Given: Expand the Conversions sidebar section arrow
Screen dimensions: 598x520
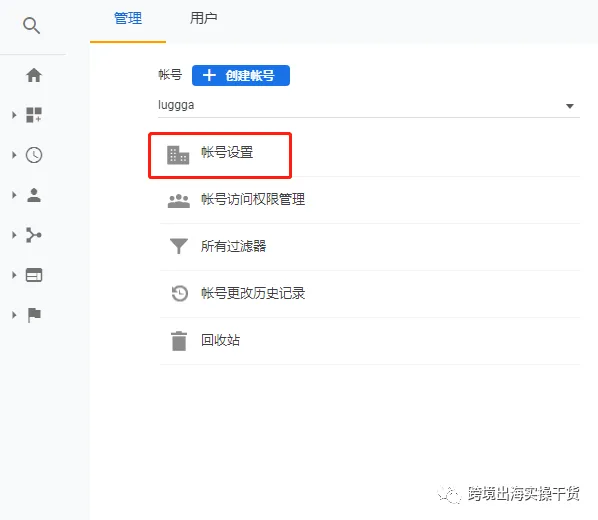Looking at the screenshot, I should pos(14,315).
